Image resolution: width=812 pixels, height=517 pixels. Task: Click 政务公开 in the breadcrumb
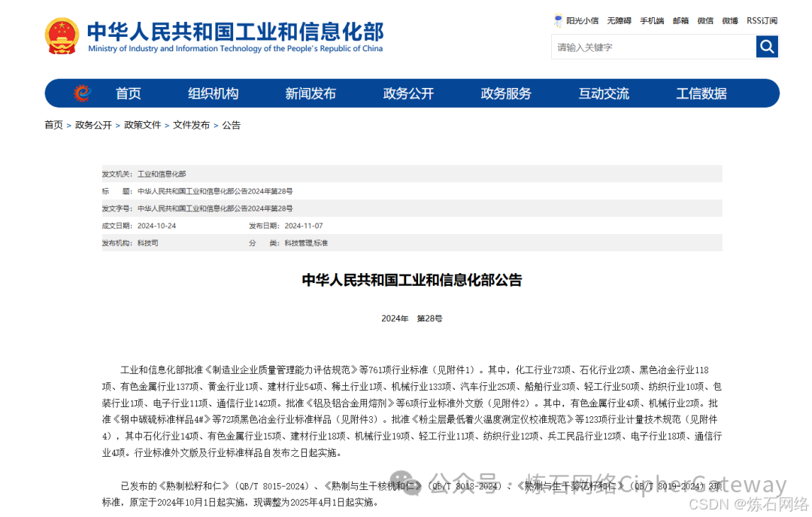pos(94,125)
